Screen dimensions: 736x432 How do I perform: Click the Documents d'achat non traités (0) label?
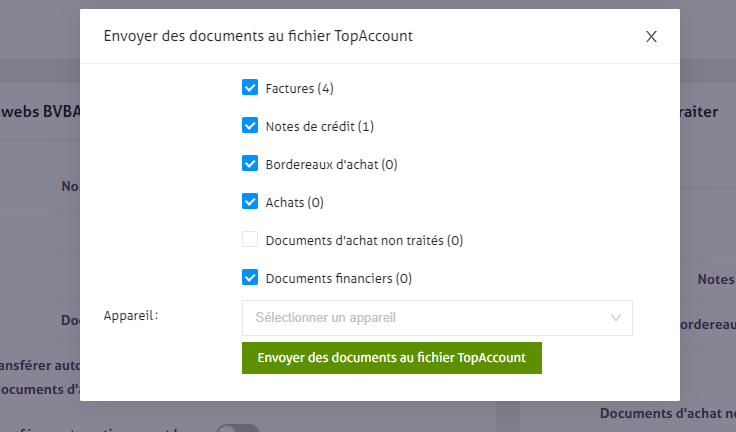(x=364, y=241)
